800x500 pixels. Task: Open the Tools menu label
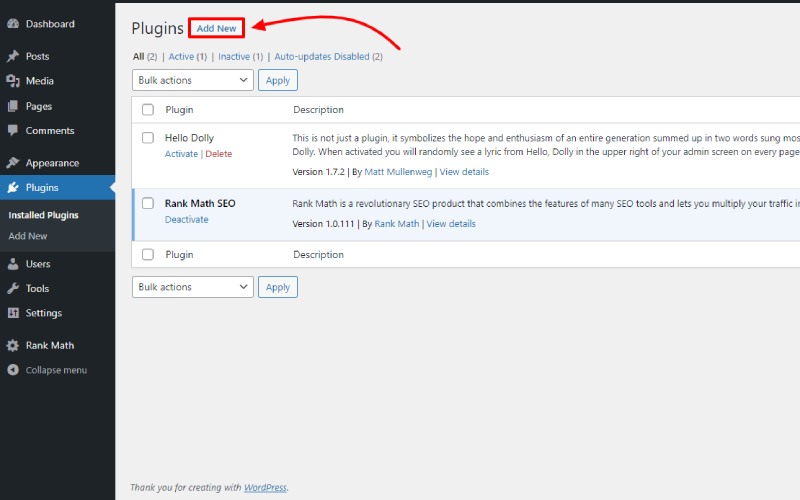pyautogui.click(x=37, y=288)
